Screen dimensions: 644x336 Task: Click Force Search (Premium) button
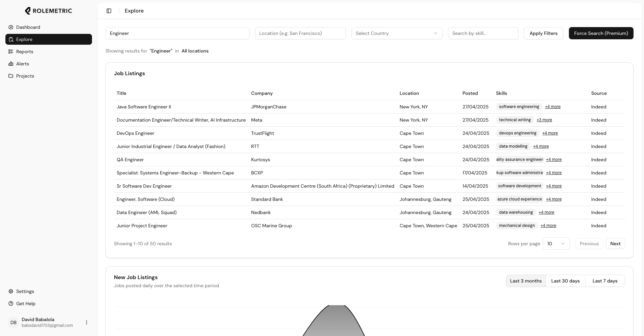coord(601,33)
